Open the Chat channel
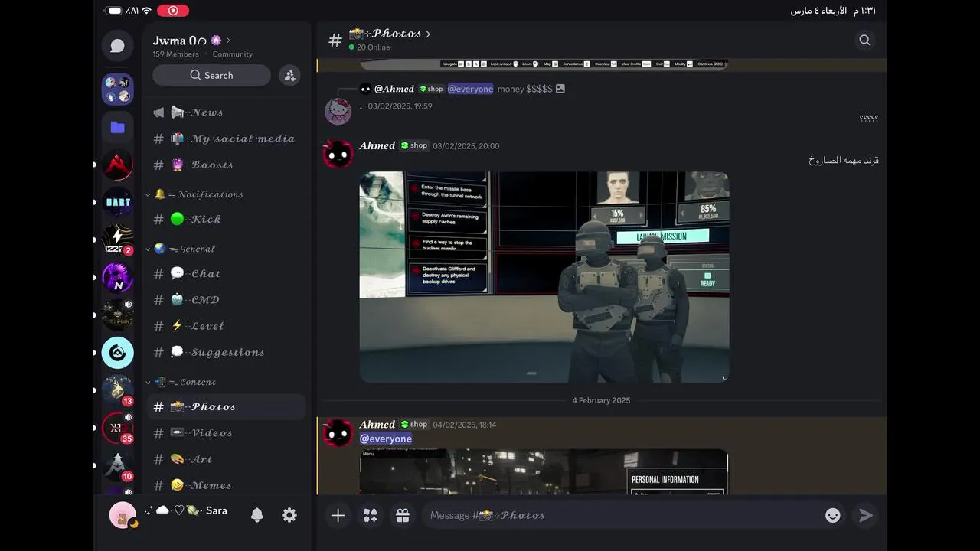 point(227,273)
